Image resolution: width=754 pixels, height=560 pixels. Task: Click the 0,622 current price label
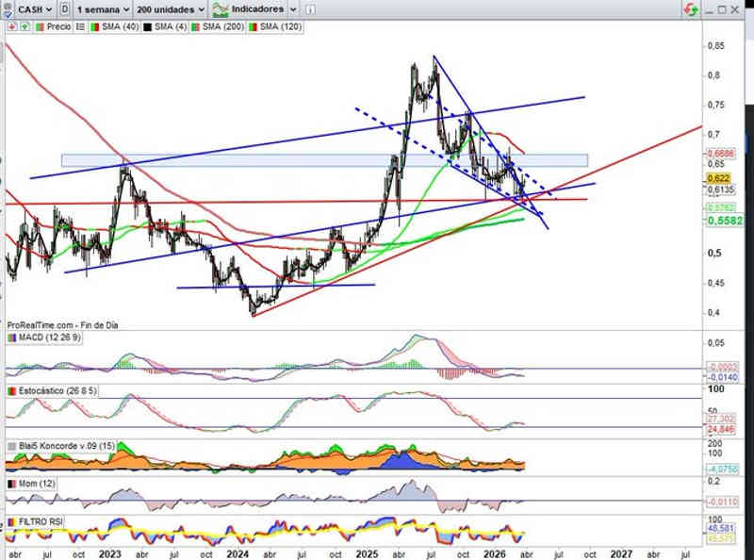click(x=718, y=177)
